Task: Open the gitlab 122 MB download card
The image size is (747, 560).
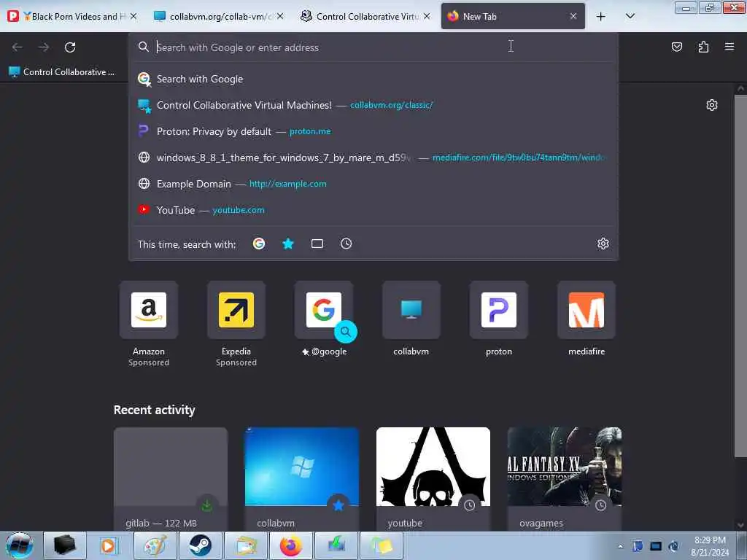Action: [171, 478]
